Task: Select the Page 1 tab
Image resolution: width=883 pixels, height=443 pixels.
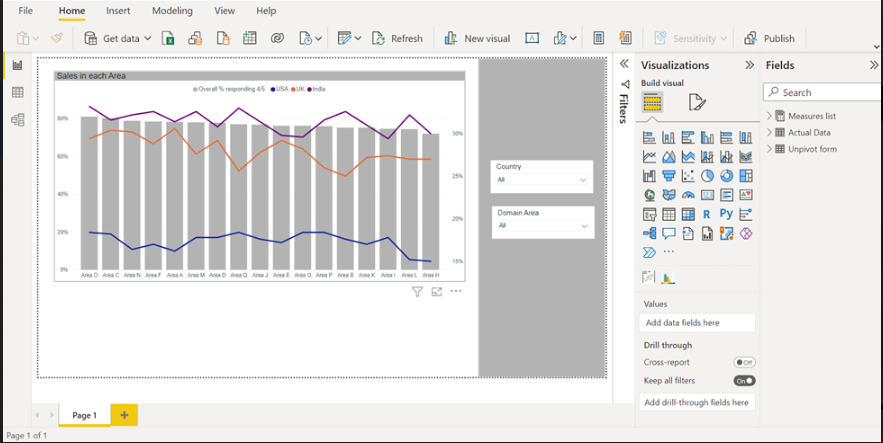Action: coord(84,415)
